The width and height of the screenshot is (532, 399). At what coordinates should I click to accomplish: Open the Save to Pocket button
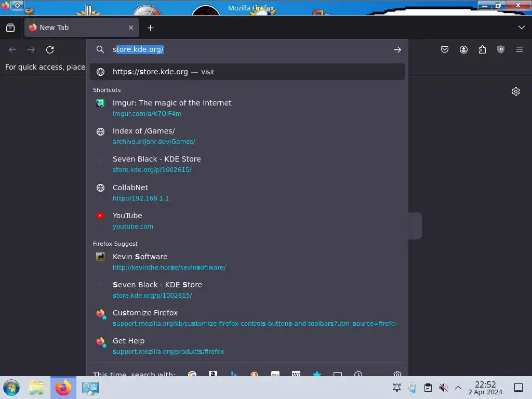coord(445,49)
